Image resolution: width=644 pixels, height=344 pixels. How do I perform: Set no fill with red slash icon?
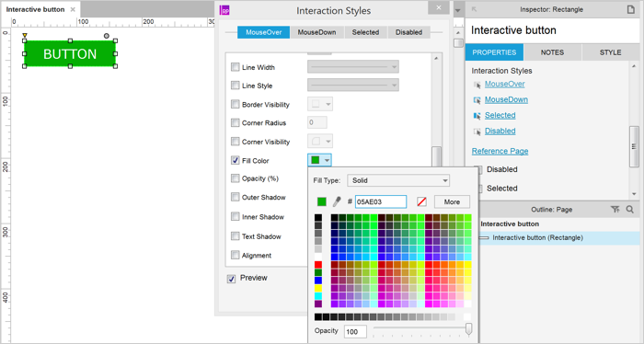[421, 201]
